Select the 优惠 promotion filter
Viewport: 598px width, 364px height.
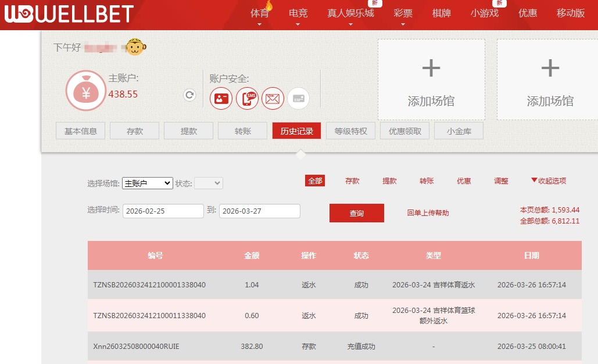[463, 181]
